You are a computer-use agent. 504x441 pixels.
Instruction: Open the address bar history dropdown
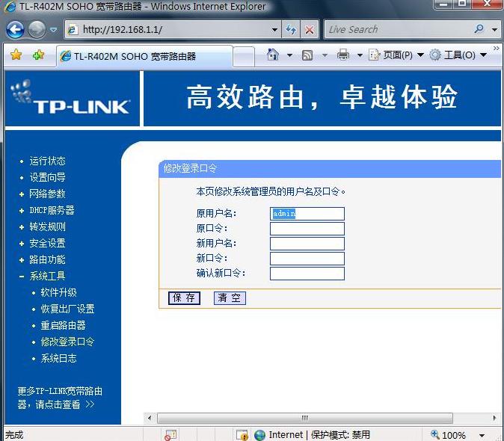pyautogui.click(x=274, y=30)
